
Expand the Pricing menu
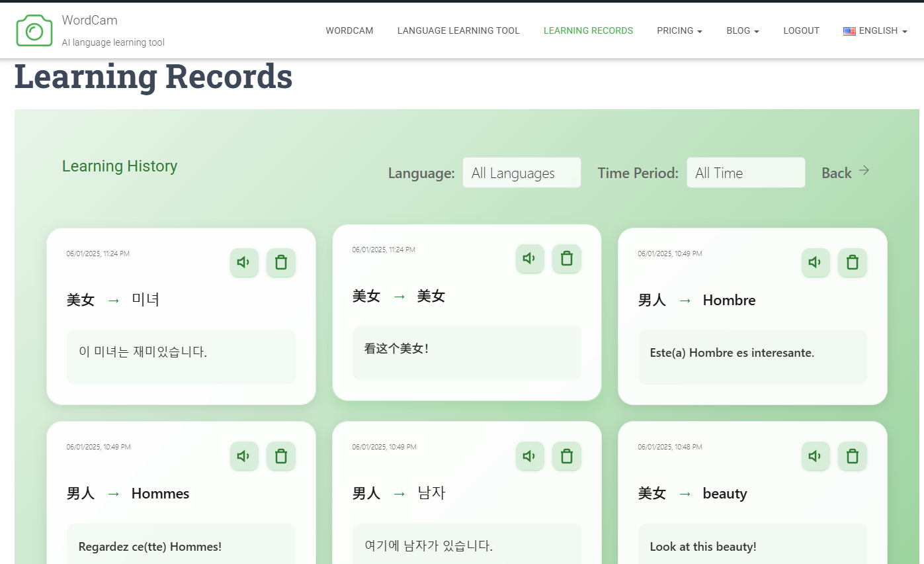coord(679,30)
